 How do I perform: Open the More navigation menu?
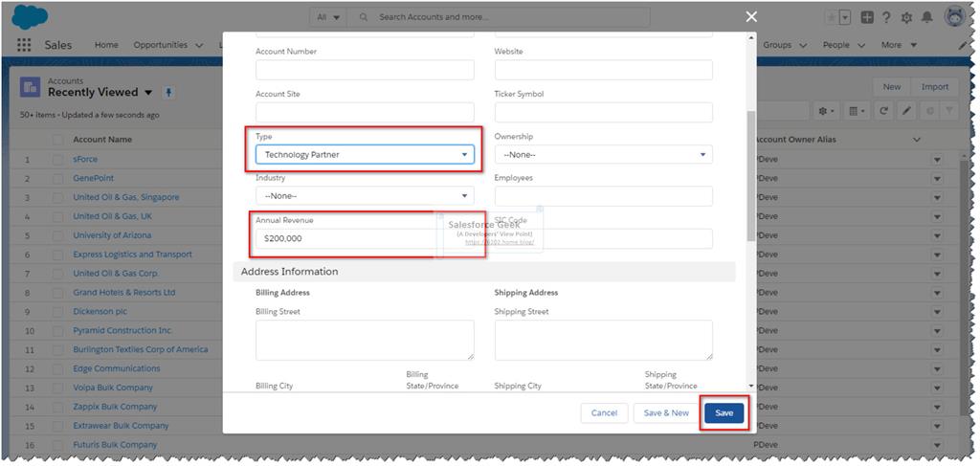[x=899, y=45]
